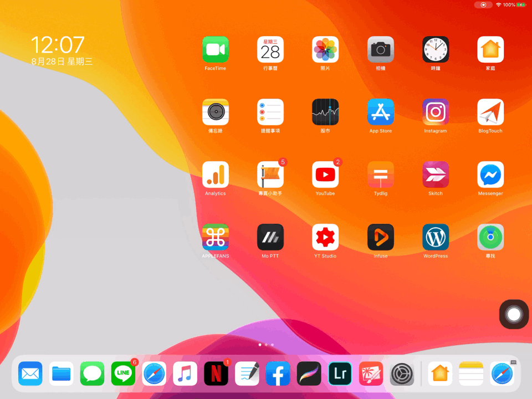
Task: Tap the AssistiveTouch floating button
Action: tap(514, 315)
